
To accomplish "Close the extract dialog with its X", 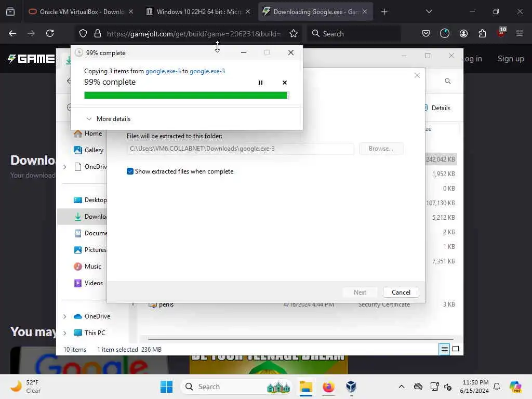I will [417, 75].
